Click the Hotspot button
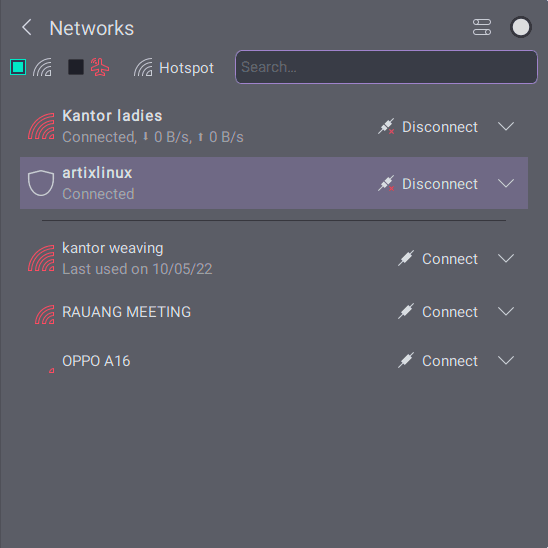Viewport: 548px width, 548px height. point(174,67)
